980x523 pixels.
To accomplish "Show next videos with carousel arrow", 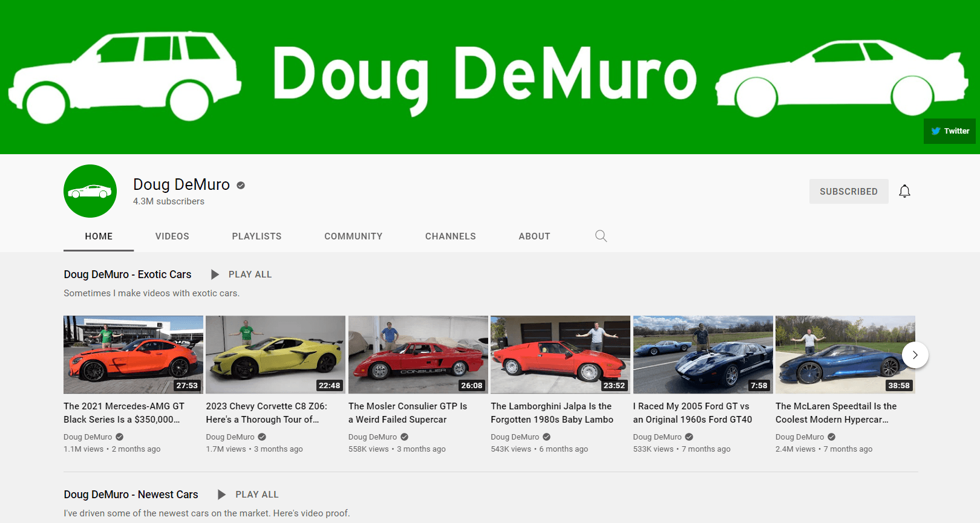I will (915, 355).
